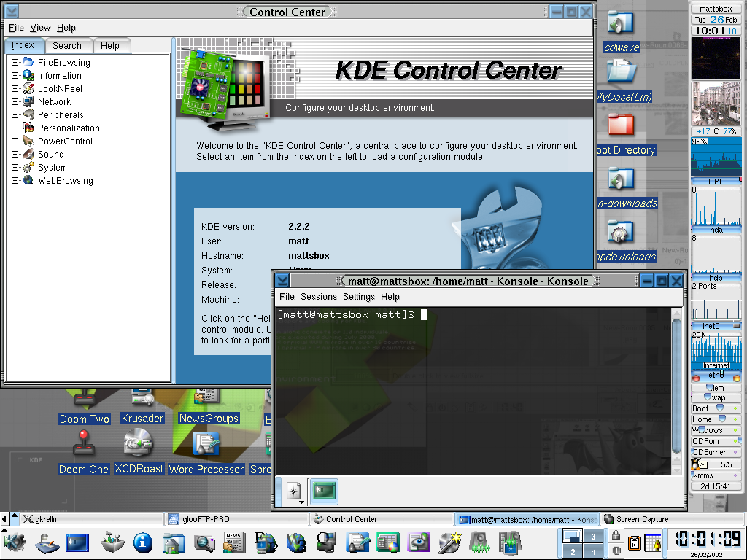The height and width of the screenshot is (560, 747).
Task: Launch the magic wand wizard icon
Action: pos(449,542)
